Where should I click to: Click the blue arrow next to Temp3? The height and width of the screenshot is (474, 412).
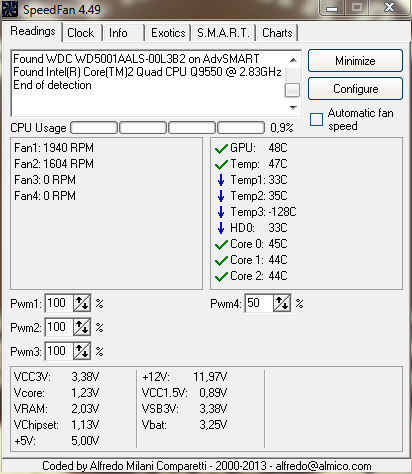[221, 212]
